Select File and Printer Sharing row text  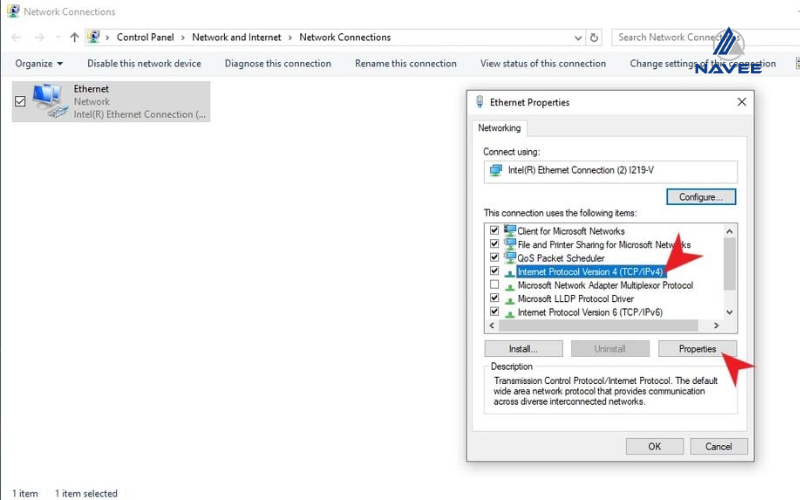(604, 245)
